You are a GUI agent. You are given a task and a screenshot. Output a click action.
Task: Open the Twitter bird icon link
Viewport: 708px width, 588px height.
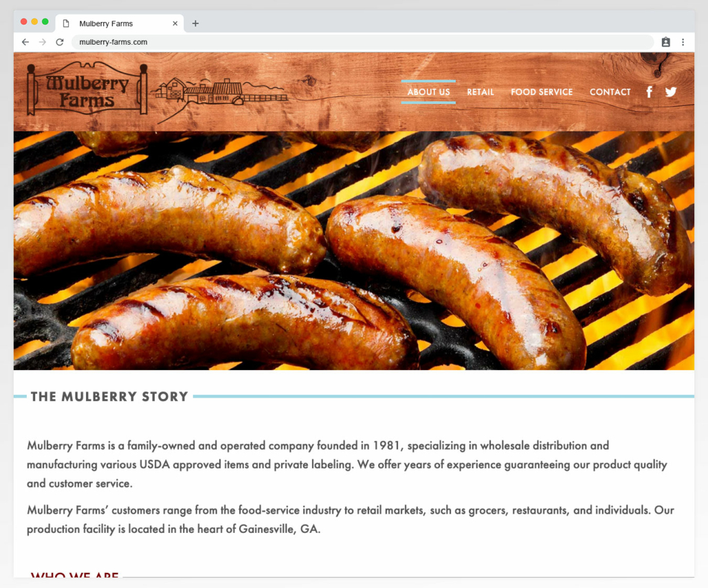[x=671, y=92]
